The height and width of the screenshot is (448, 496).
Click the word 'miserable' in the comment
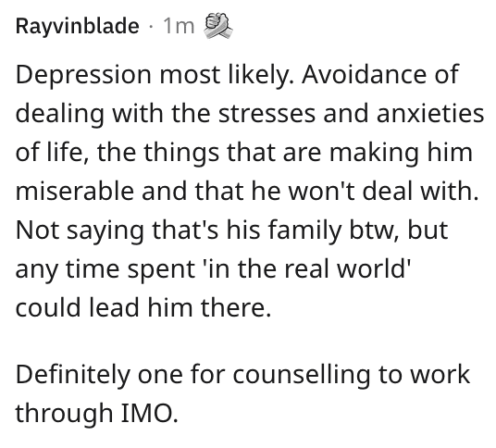point(75,191)
